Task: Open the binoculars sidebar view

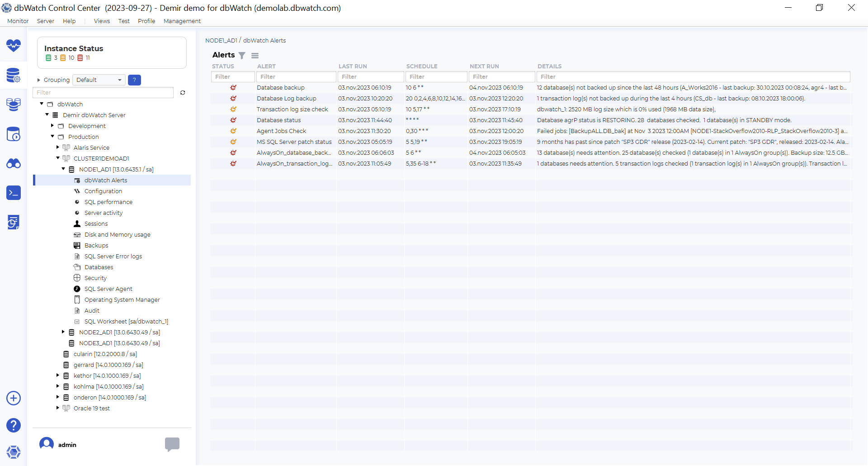Action: (14, 163)
